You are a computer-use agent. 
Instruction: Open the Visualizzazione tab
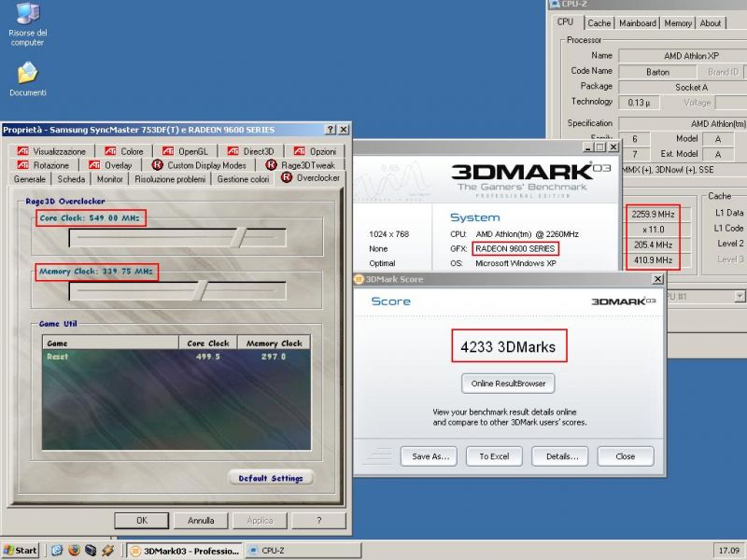pos(51,151)
